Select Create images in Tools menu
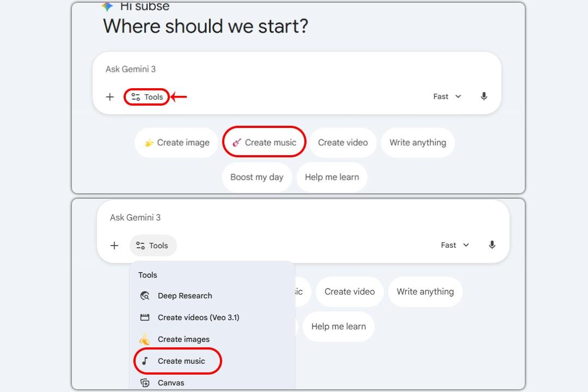Viewport: 588px width, 392px height. pyautogui.click(x=183, y=339)
